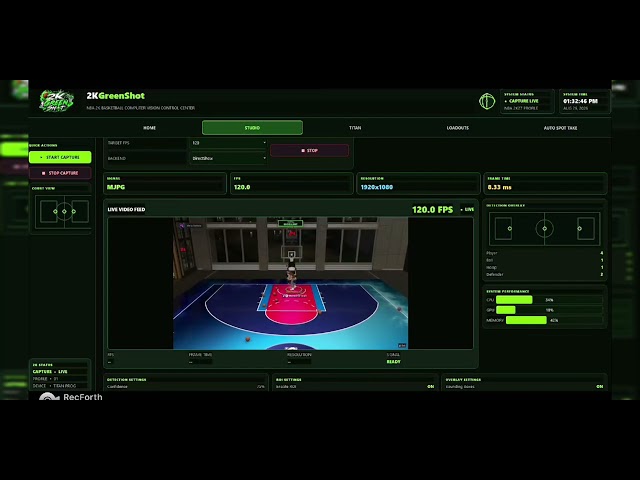Click the Defender detection count row
The image size is (640, 480).
[544, 274]
